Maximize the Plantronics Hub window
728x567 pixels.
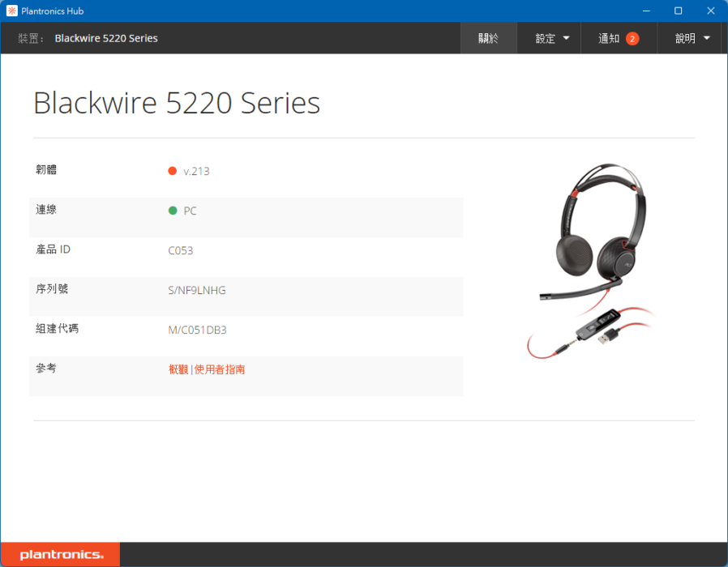coord(679,11)
